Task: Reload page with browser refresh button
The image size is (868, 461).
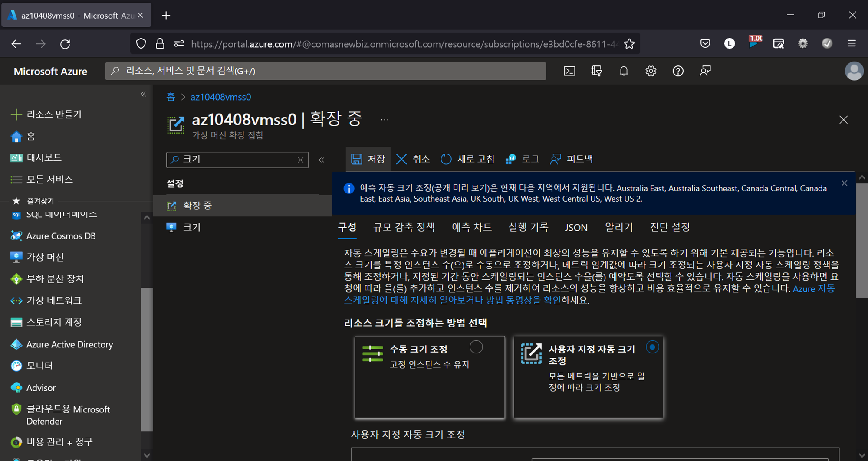Action: 65,44
